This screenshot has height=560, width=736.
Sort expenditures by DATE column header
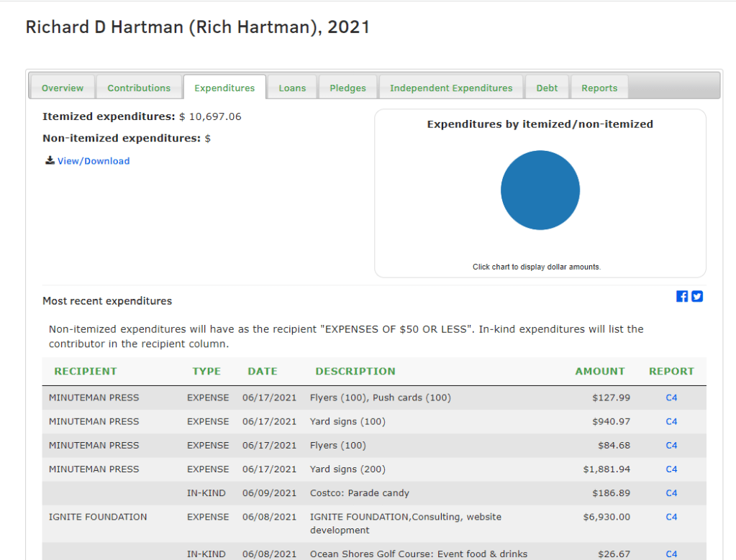click(x=263, y=372)
